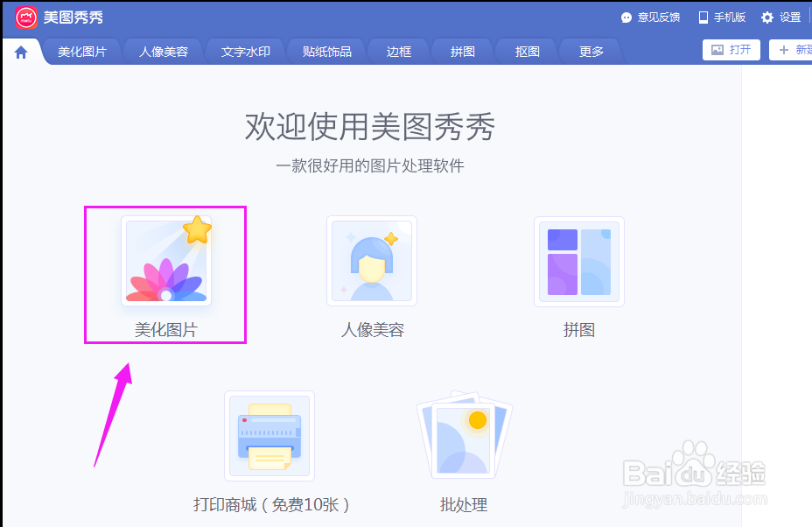Click the 打印商城（免费10张） label
The width and height of the screenshot is (812, 527).
[271, 505]
